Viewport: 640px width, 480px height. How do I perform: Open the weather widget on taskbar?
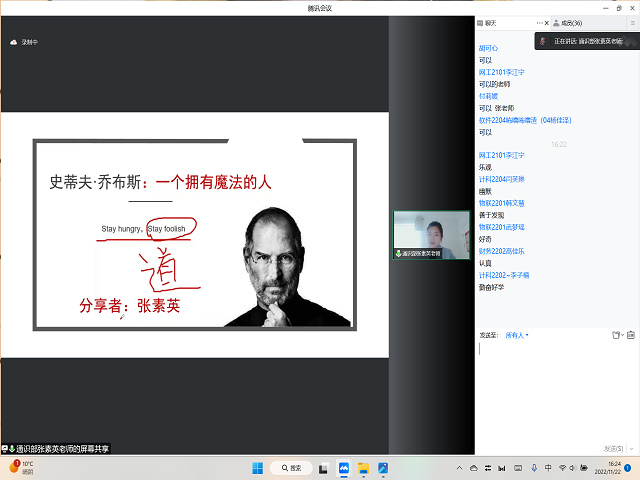click(21, 467)
